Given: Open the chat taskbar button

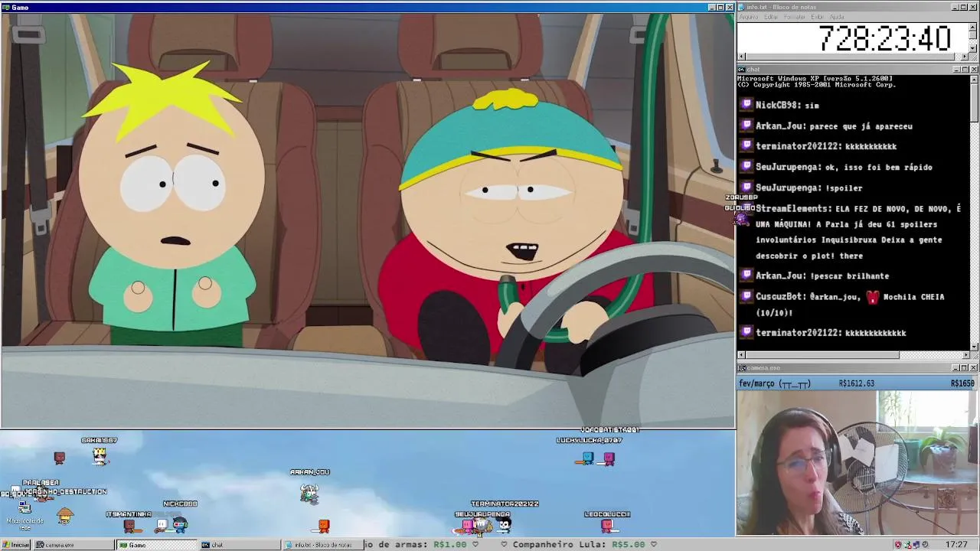Looking at the screenshot, I should click(240, 545).
